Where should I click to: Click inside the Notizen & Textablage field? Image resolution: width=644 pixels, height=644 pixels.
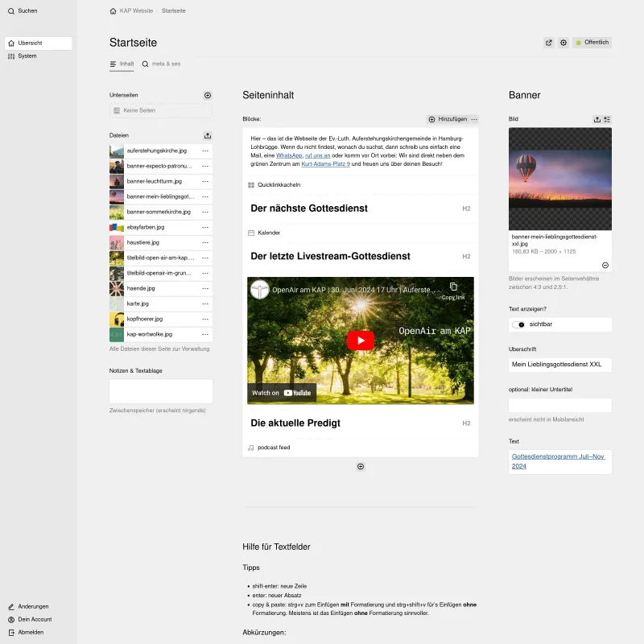click(159, 390)
